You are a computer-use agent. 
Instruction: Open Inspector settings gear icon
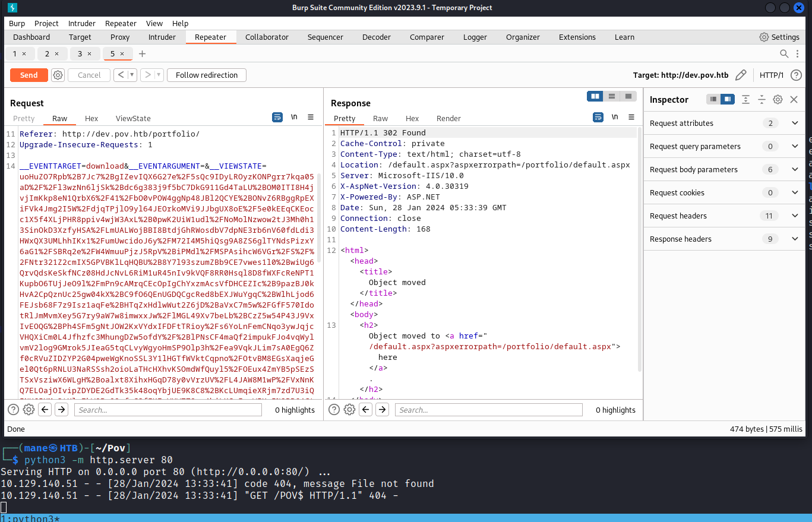(778, 100)
